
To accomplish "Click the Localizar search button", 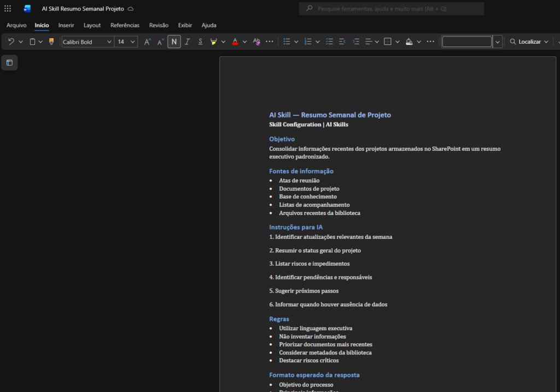I will [x=525, y=42].
